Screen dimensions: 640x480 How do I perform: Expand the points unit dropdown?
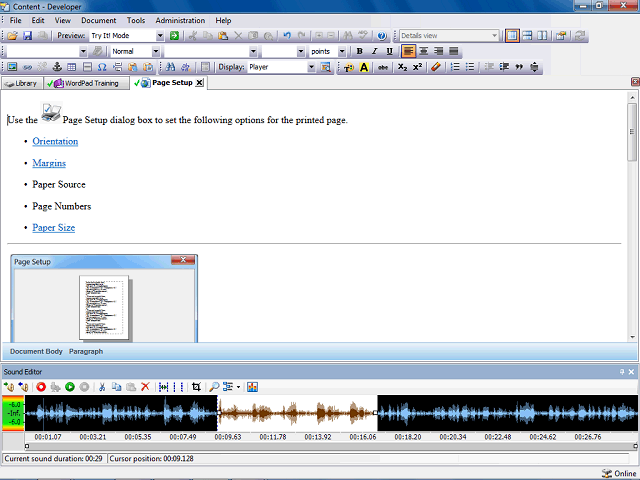[342, 51]
